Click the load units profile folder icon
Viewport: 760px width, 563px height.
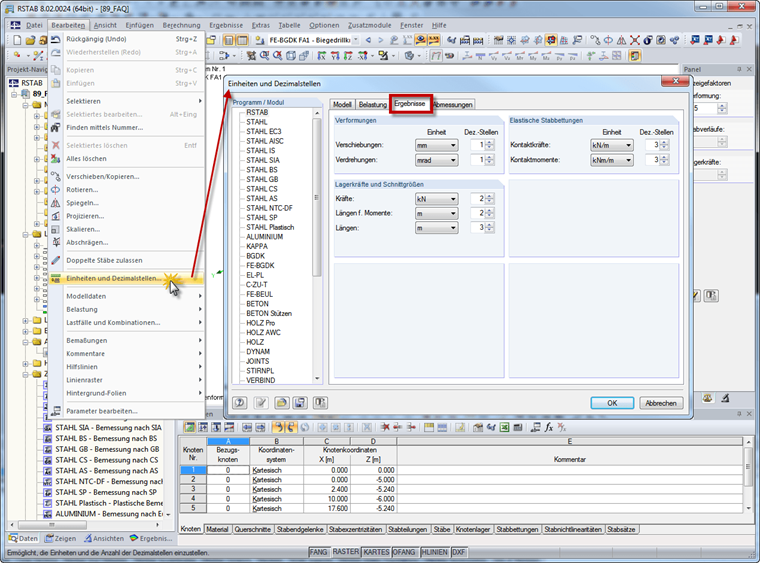(282, 403)
